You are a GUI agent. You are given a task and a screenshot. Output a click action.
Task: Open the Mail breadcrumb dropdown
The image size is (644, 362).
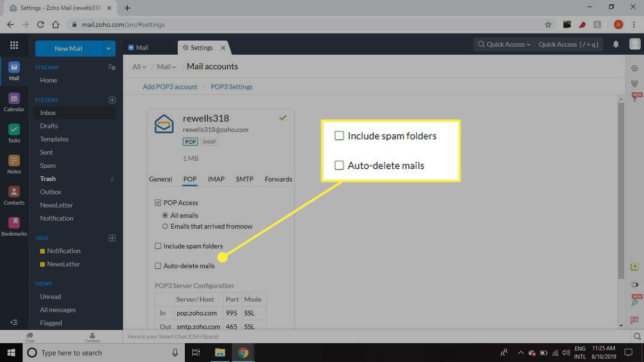pos(166,67)
